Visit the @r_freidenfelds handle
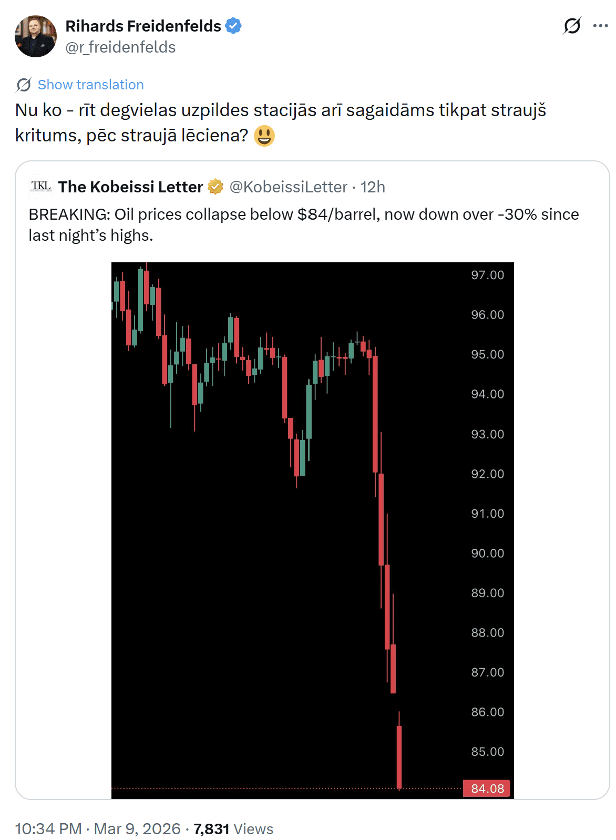 click(x=120, y=47)
